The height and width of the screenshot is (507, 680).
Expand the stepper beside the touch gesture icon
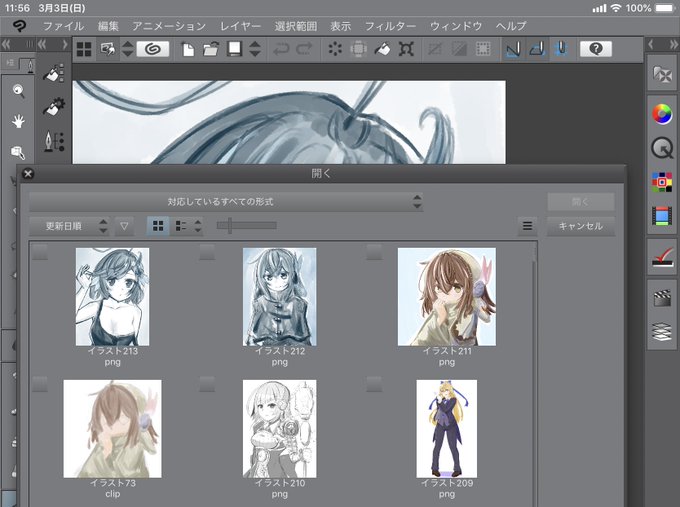coord(128,49)
